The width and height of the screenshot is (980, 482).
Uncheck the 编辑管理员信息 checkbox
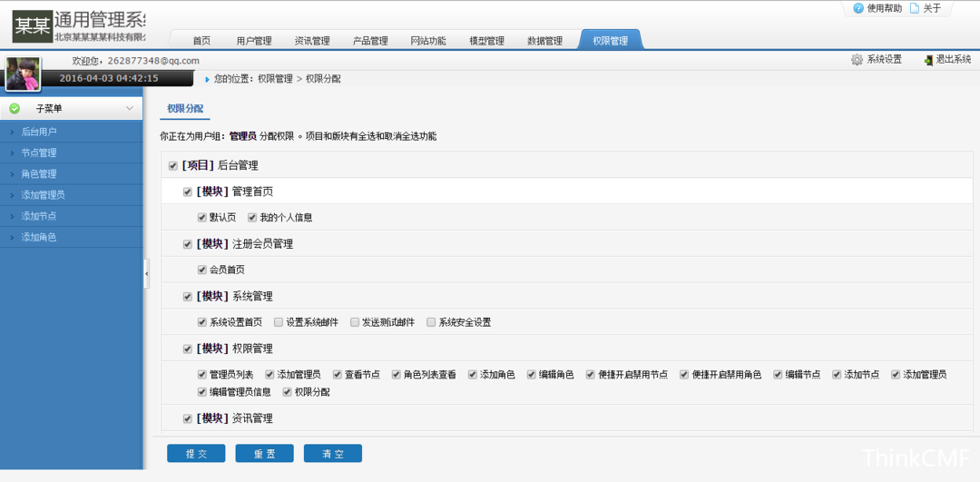pyautogui.click(x=201, y=392)
